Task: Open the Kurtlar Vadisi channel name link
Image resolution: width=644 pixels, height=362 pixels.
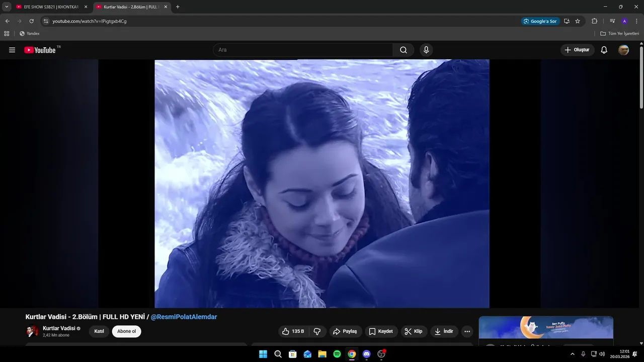Action: pyautogui.click(x=59, y=328)
